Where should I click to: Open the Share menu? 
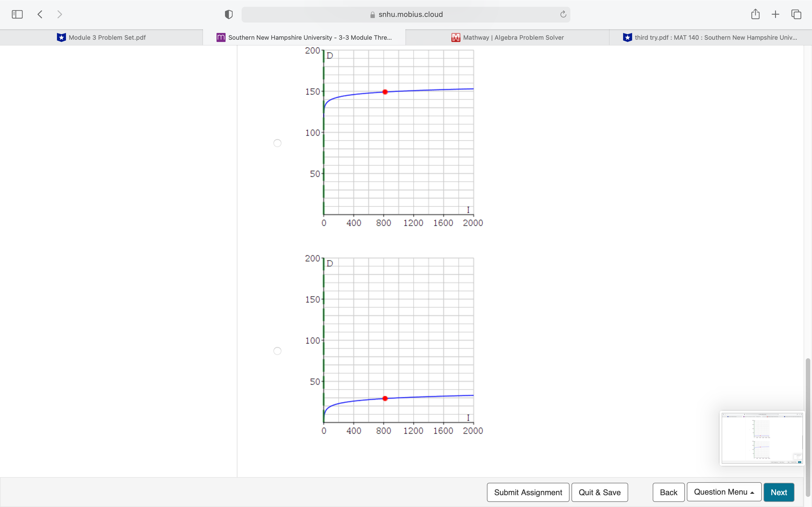[755, 14]
